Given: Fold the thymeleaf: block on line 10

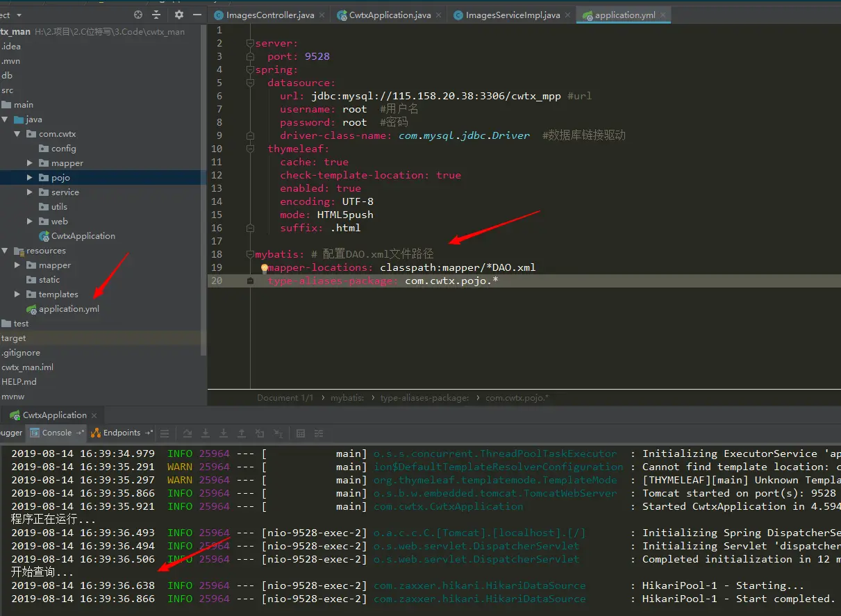Looking at the screenshot, I should point(250,149).
